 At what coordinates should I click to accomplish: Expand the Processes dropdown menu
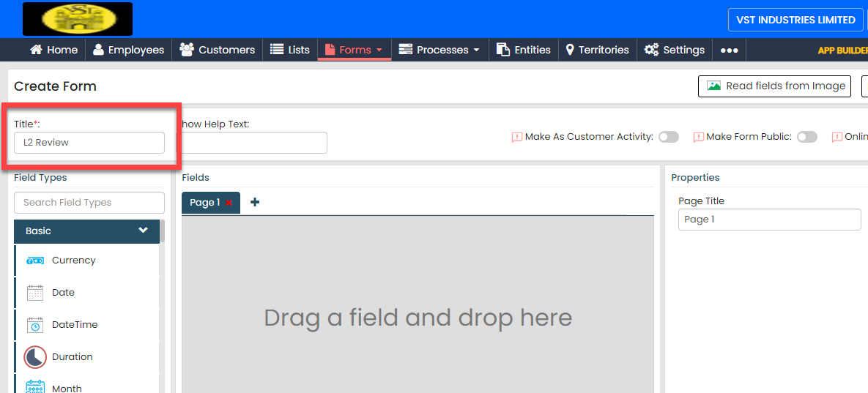pos(439,50)
